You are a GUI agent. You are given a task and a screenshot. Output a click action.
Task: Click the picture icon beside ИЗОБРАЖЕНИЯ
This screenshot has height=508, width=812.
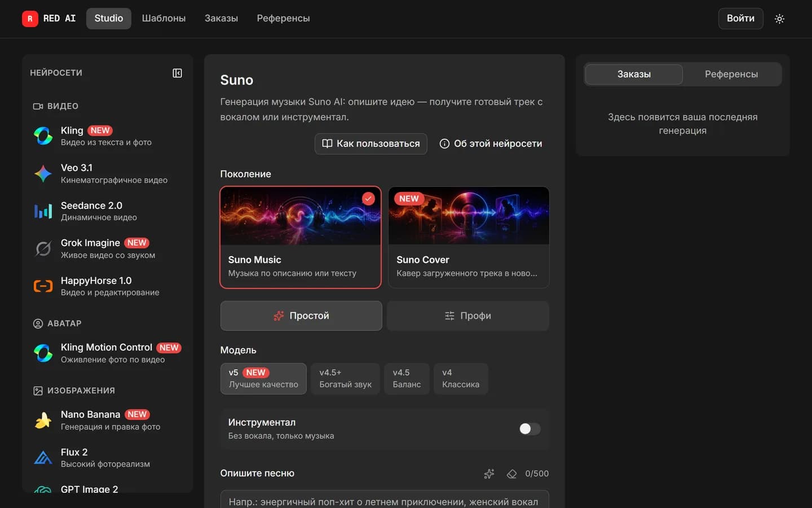(38, 391)
